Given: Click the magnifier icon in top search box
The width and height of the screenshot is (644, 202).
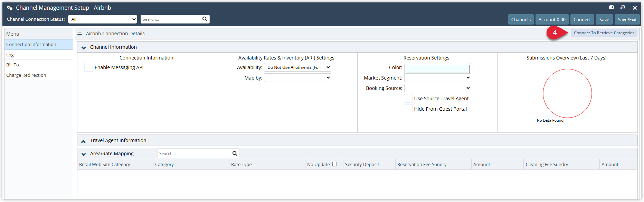Looking at the screenshot, I should tap(205, 19).
